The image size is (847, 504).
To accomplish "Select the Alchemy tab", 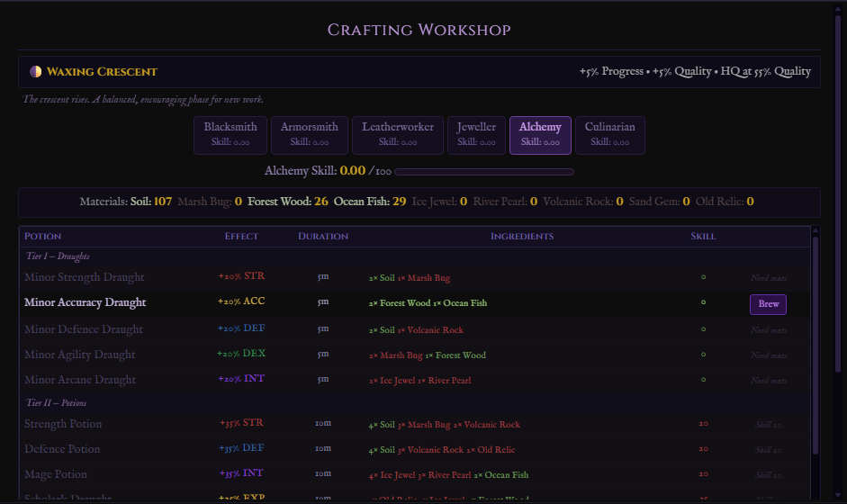I will 540,135.
